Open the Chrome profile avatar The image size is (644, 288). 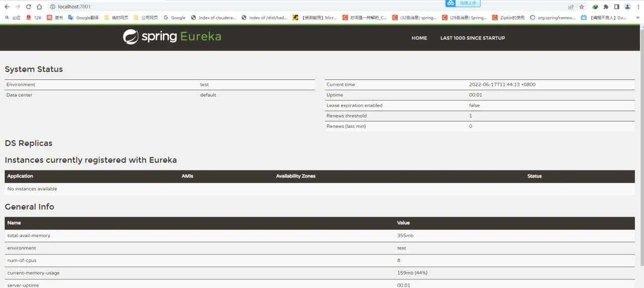pyautogui.click(x=627, y=7)
